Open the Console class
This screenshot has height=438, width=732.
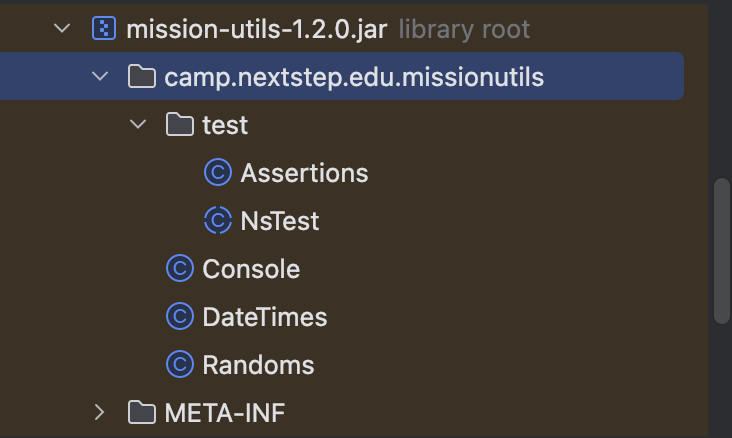251,269
